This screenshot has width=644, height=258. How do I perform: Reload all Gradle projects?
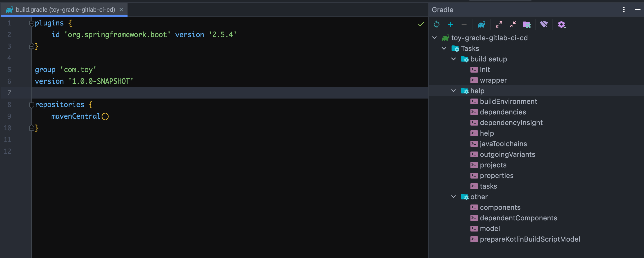pyautogui.click(x=437, y=25)
